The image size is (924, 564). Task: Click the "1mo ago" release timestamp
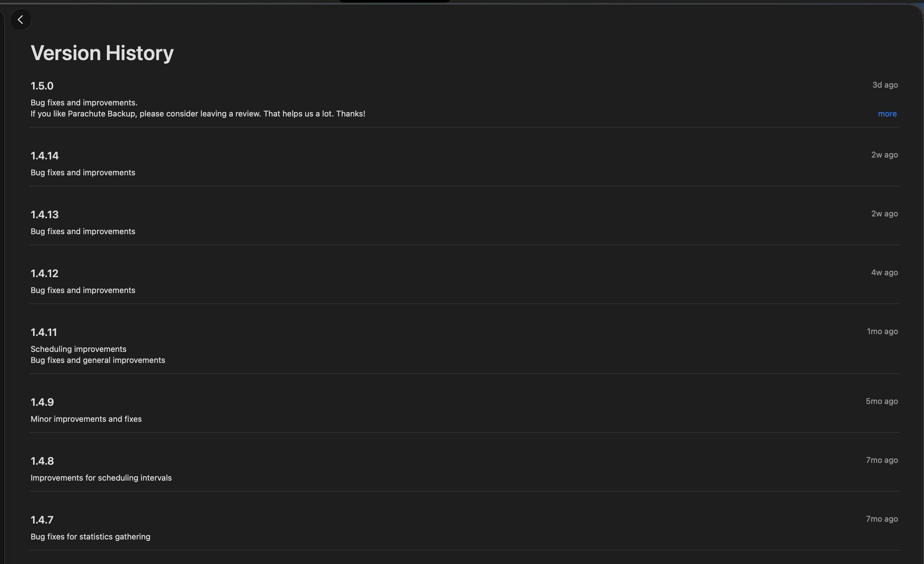[x=882, y=332]
